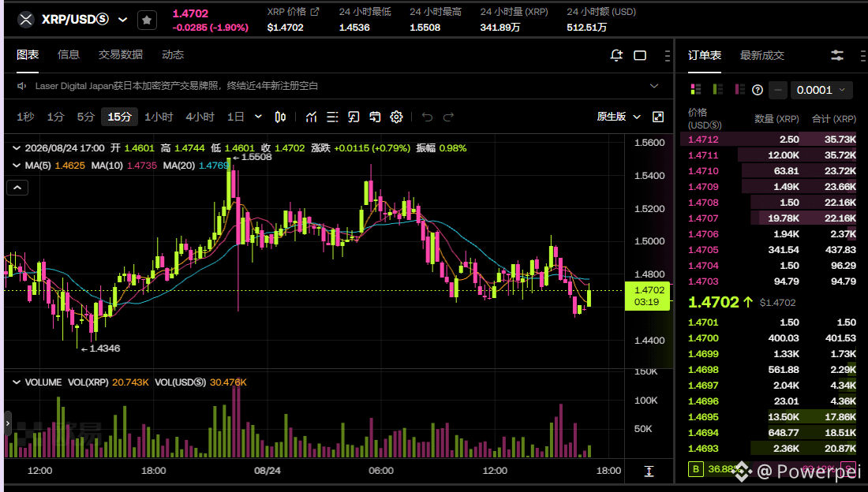Select the 15分 interval
868x492 pixels.
tap(120, 117)
